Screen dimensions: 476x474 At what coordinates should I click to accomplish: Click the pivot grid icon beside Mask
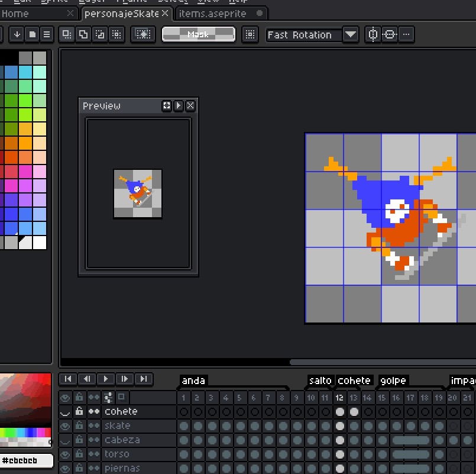click(x=250, y=34)
